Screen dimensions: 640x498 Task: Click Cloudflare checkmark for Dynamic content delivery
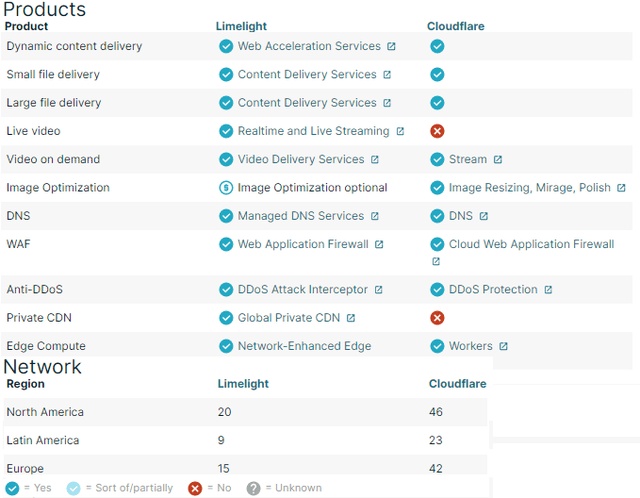pyautogui.click(x=437, y=46)
